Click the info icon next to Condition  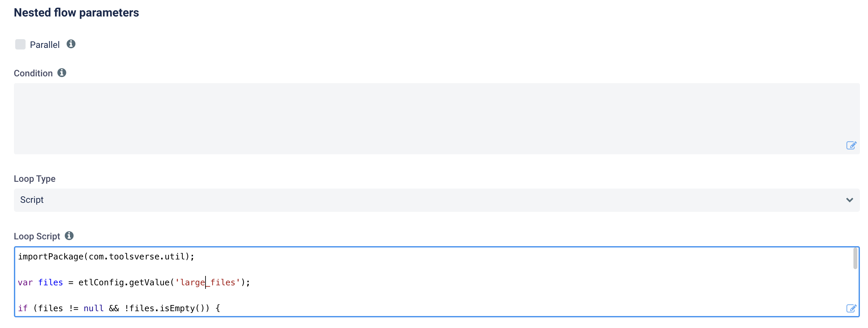coord(62,73)
